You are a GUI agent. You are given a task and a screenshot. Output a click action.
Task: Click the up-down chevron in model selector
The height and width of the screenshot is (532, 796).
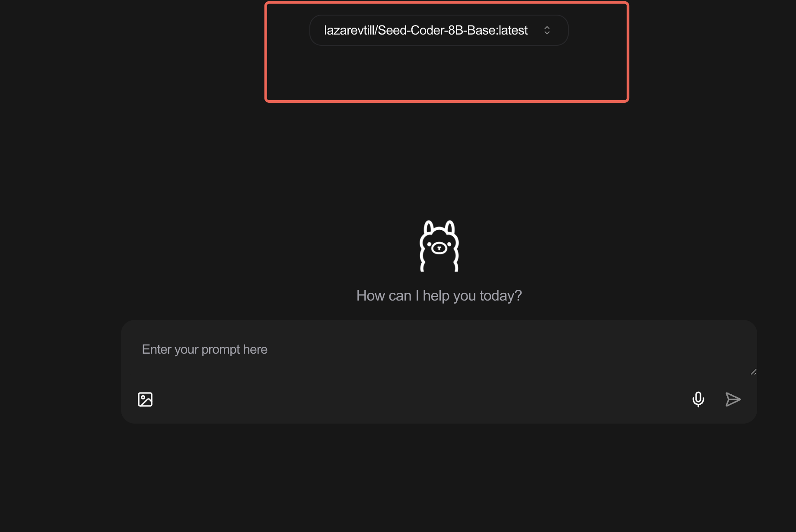coord(547,30)
